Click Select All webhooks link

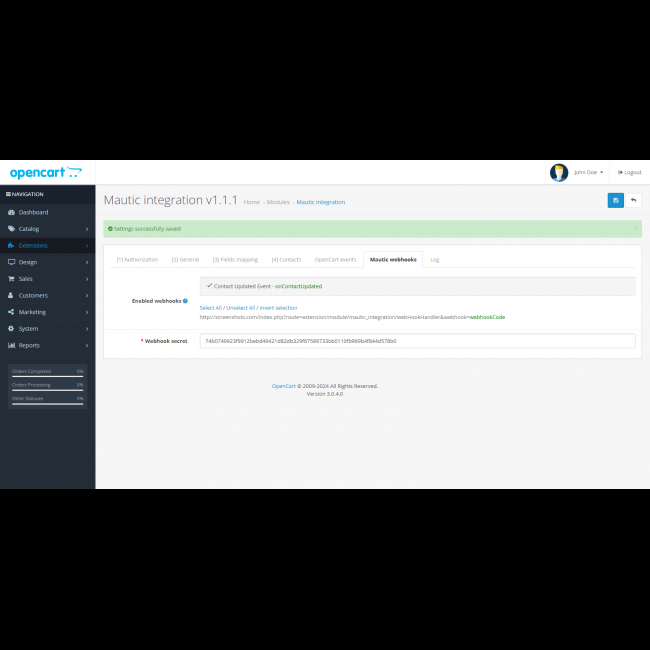[210, 307]
